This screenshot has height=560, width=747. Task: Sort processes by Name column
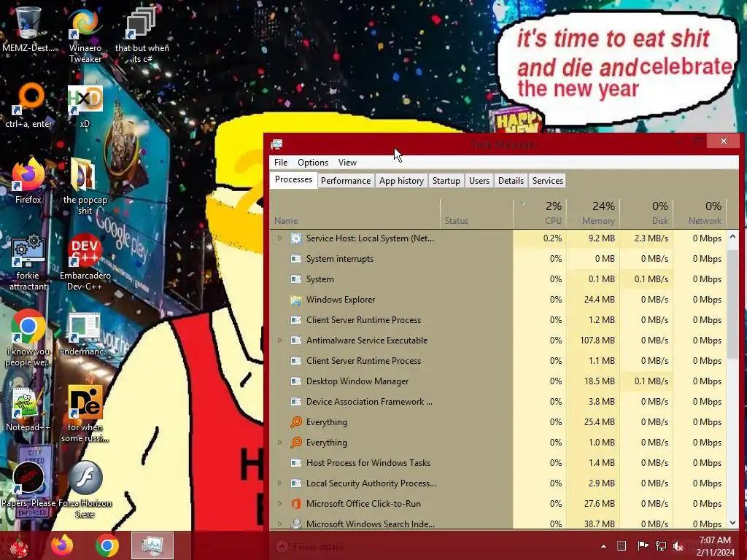[x=355, y=214]
